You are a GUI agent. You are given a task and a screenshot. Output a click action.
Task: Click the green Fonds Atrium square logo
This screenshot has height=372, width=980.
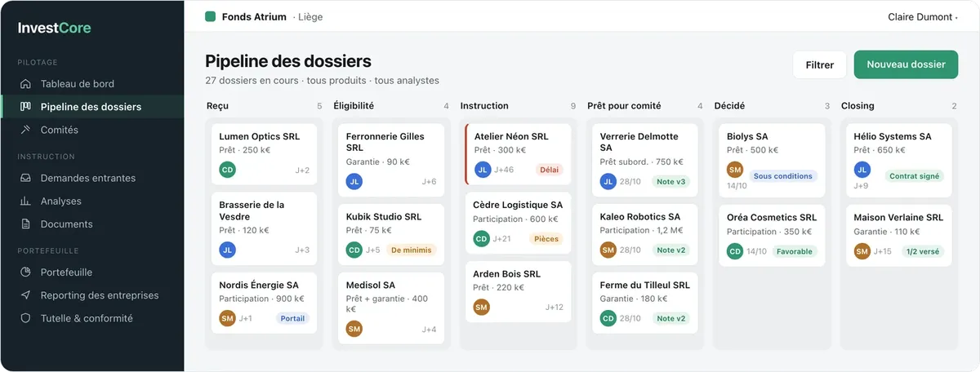(x=210, y=16)
